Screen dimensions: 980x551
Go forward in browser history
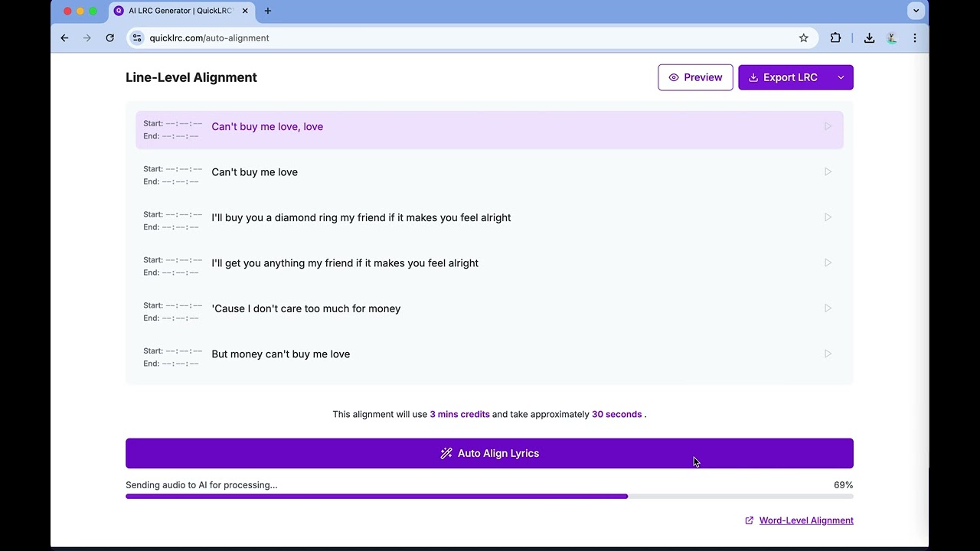pos(87,37)
